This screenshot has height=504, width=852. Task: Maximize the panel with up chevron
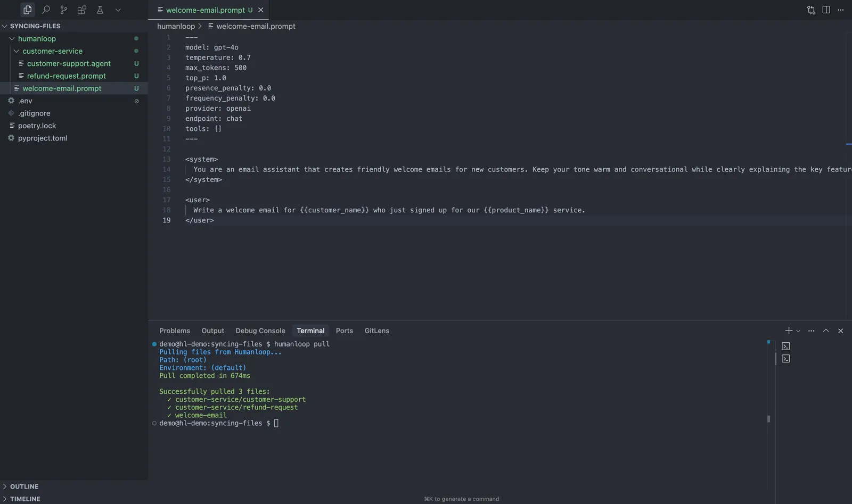(x=826, y=331)
